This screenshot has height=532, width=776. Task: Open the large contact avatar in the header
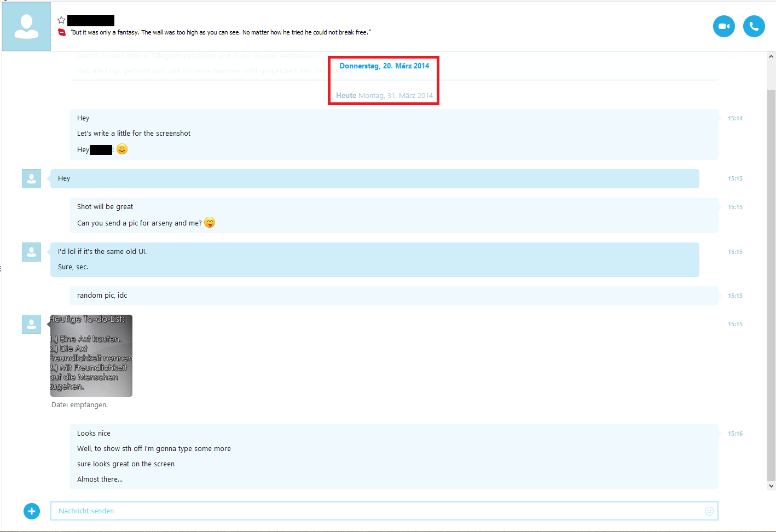click(26, 26)
